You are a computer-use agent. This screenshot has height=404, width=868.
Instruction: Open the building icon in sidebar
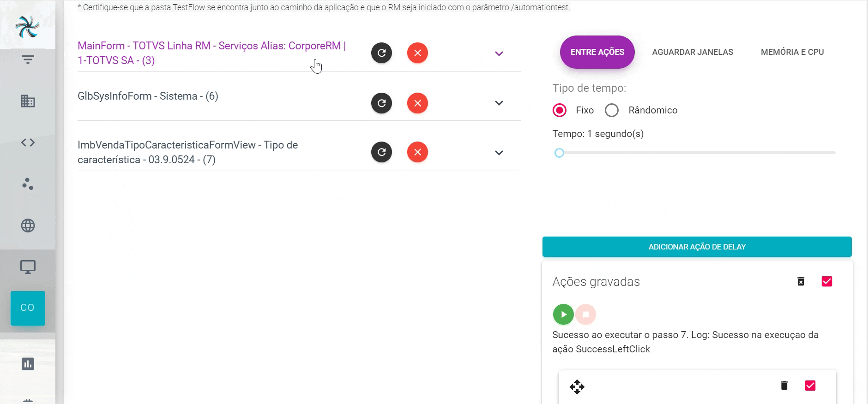click(28, 101)
